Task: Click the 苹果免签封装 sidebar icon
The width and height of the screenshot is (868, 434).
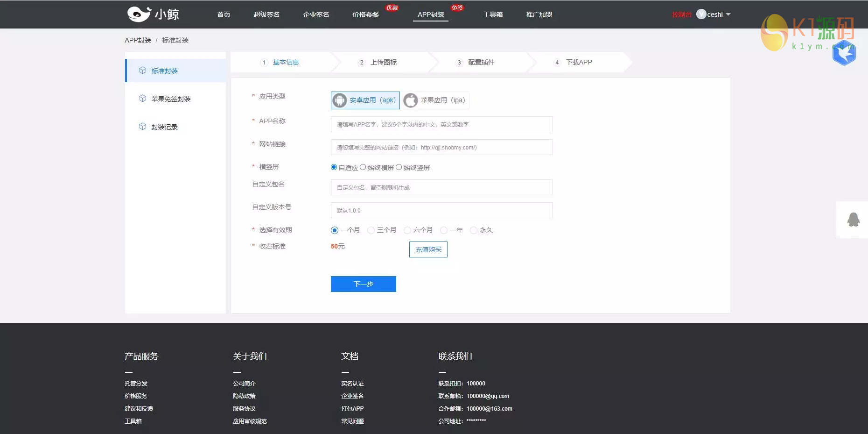Action: click(143, 98)
